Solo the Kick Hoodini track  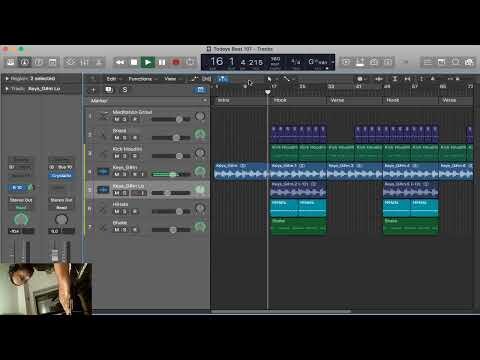[124, 156]
